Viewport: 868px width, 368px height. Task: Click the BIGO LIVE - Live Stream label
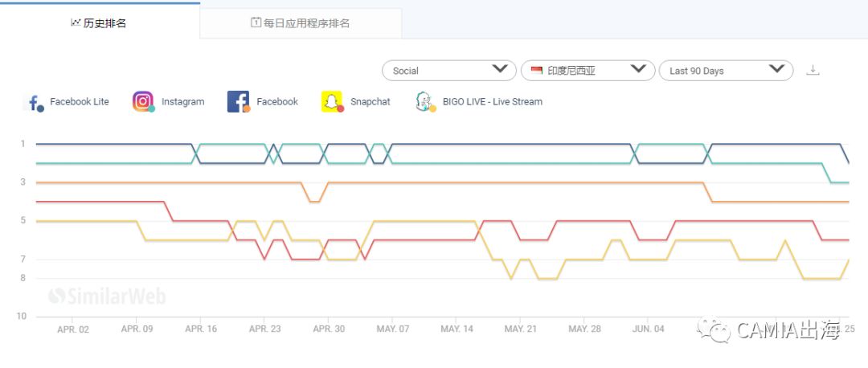(x=492, y=102)
